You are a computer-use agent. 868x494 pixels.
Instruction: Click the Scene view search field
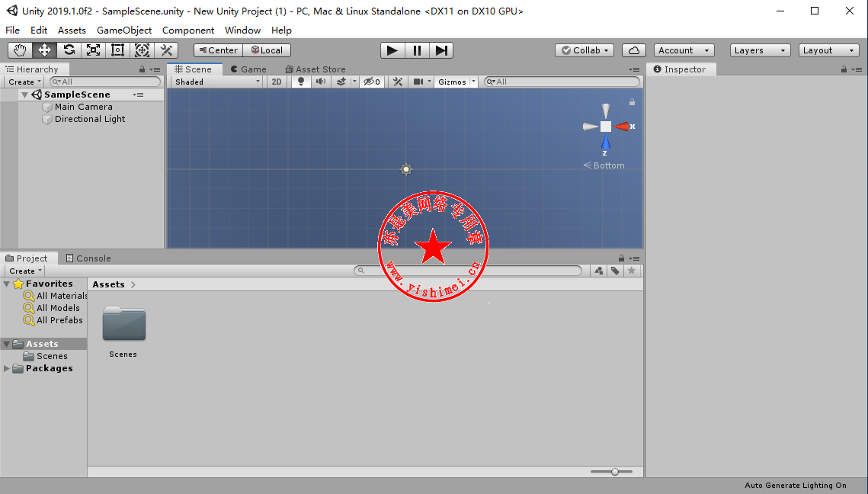(x=562, y=82)
